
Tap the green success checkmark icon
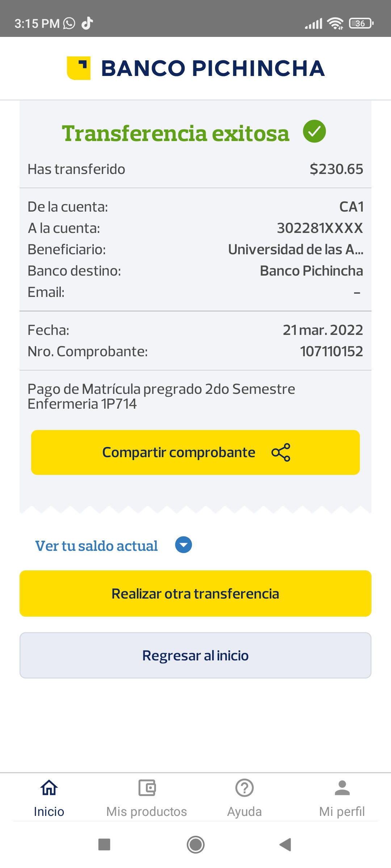(314, 131)
